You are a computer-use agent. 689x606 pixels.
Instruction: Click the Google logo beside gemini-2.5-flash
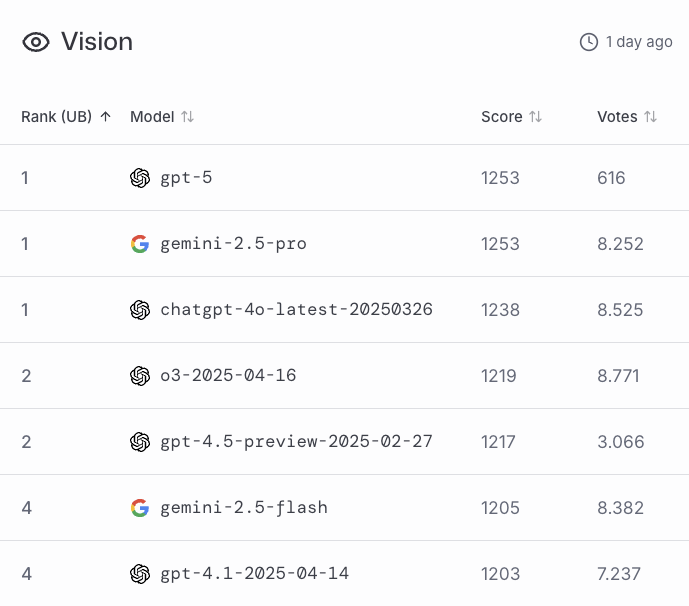coord(140,508)
